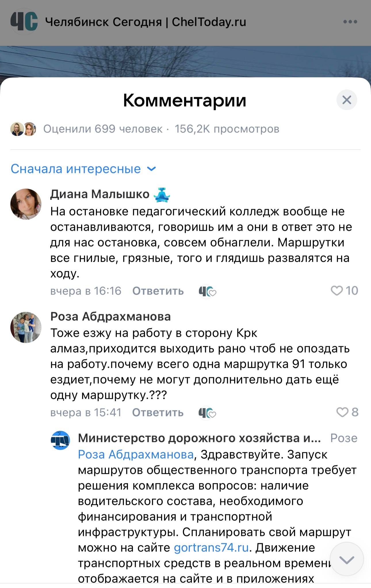Tap the community-liked badge under Роза's comment
The image size is (371, 588).
pyautogui.click(x=207, y=413)
